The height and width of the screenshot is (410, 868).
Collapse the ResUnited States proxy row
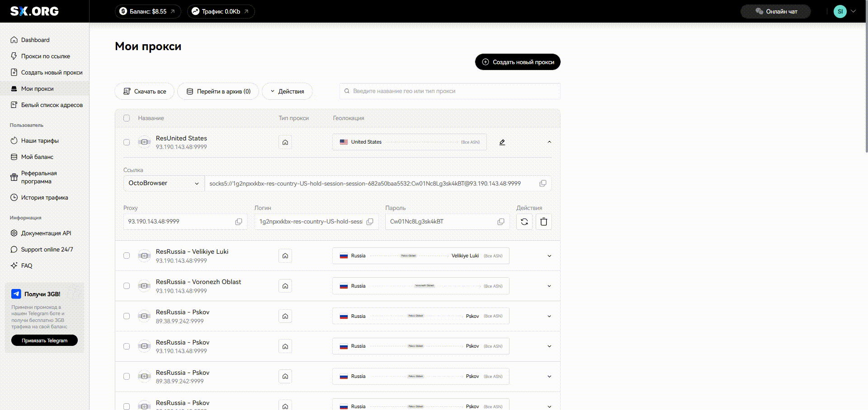click(549, 142)
